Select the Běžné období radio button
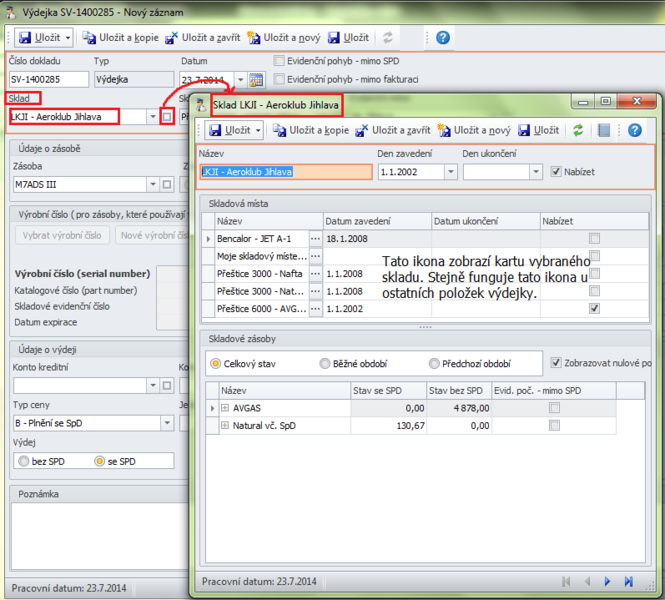Screen dimensions: 665x600 (324, 363)
